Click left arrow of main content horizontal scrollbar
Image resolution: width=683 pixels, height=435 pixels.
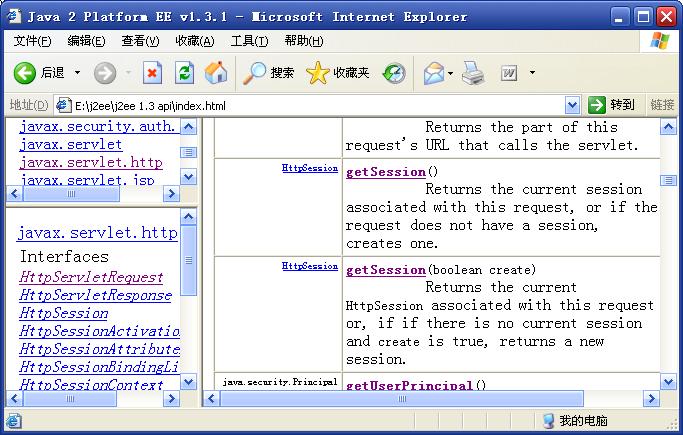pos(212,398)
